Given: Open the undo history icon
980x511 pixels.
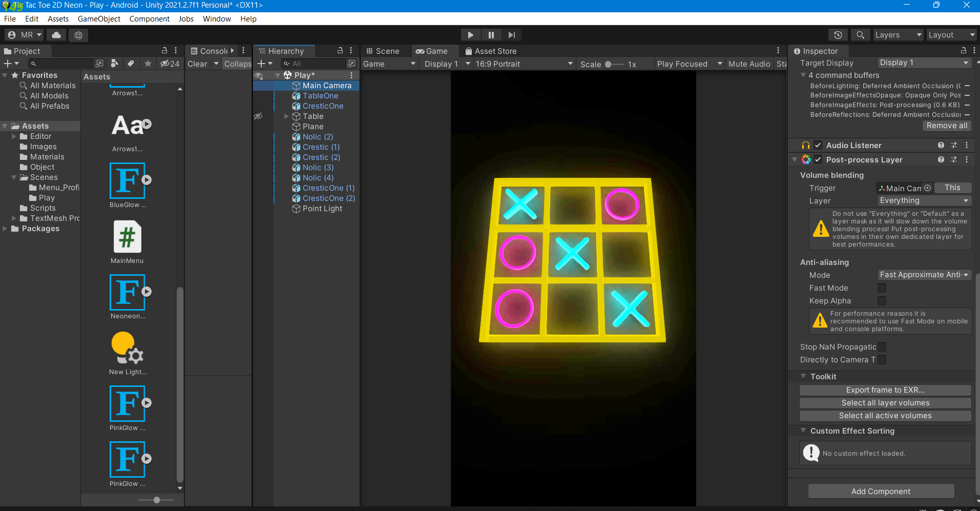Looking at the screenshot, I should 838,35.
